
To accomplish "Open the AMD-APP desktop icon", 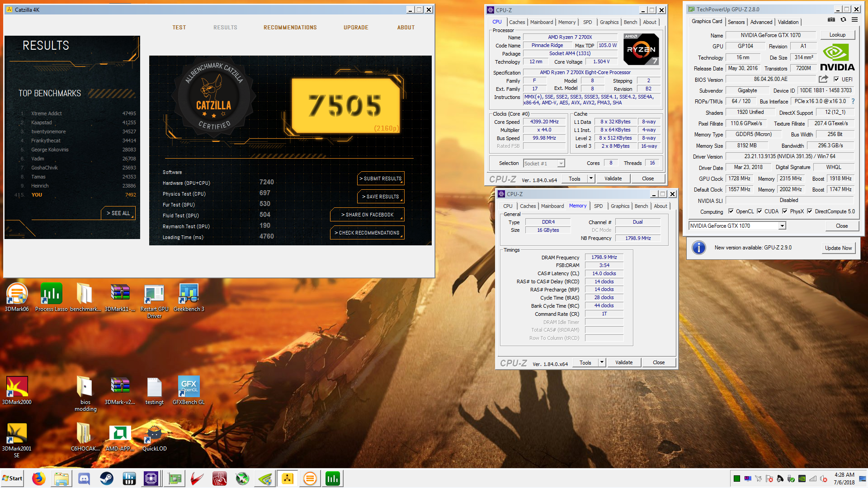I will pyautogui.click(x=120, y=437).
